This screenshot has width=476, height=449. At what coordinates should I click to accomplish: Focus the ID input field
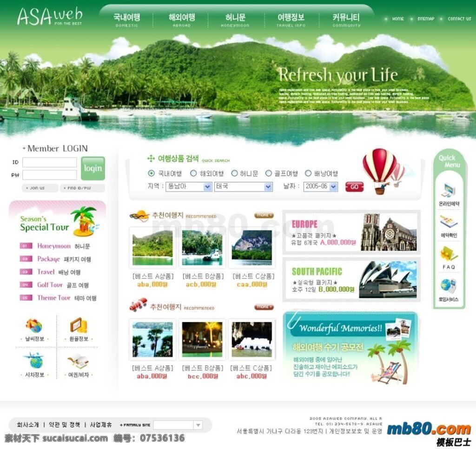click(x=49, y=162)
